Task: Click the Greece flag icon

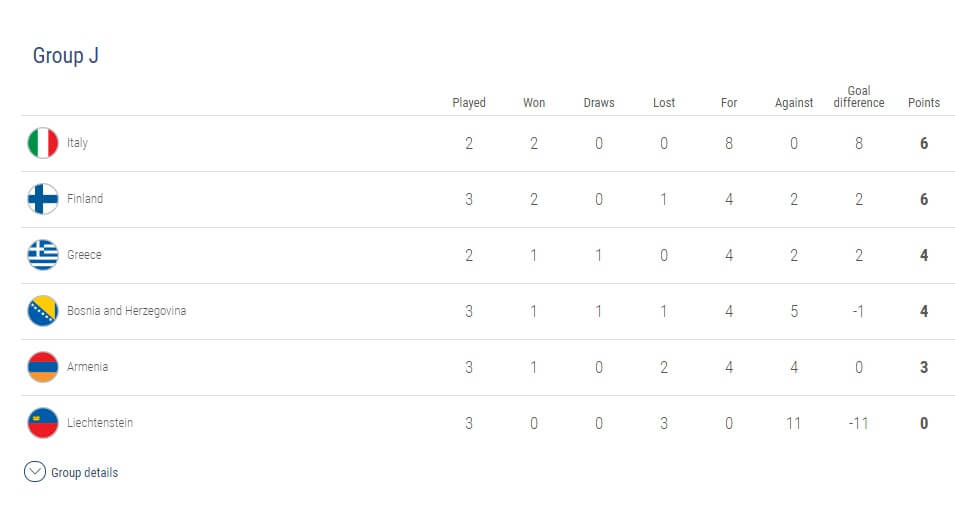Action: tap(43, 255)
